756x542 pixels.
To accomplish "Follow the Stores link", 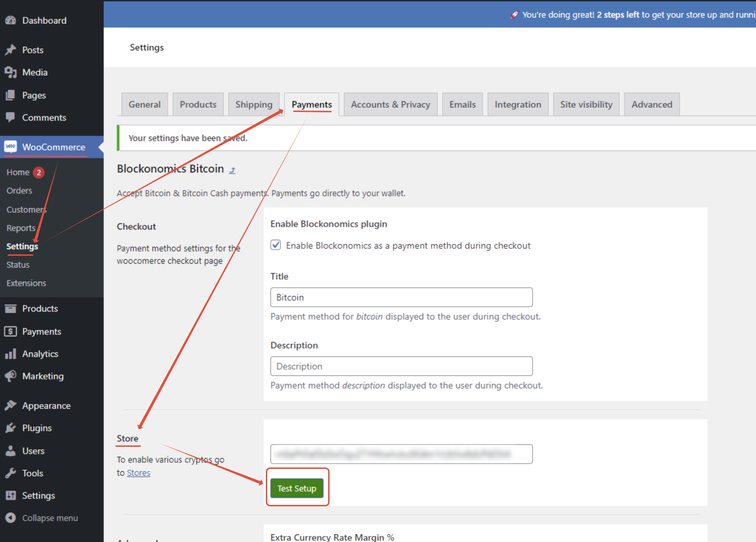I will coord(139,473).
